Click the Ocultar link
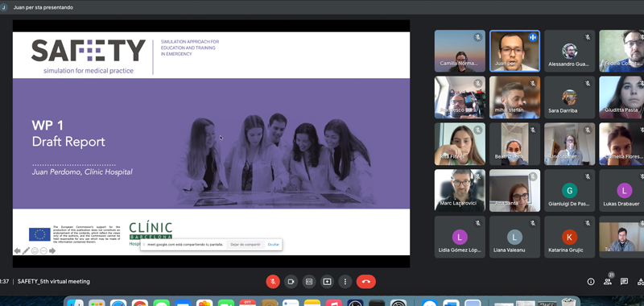 [x=274, y=244]
